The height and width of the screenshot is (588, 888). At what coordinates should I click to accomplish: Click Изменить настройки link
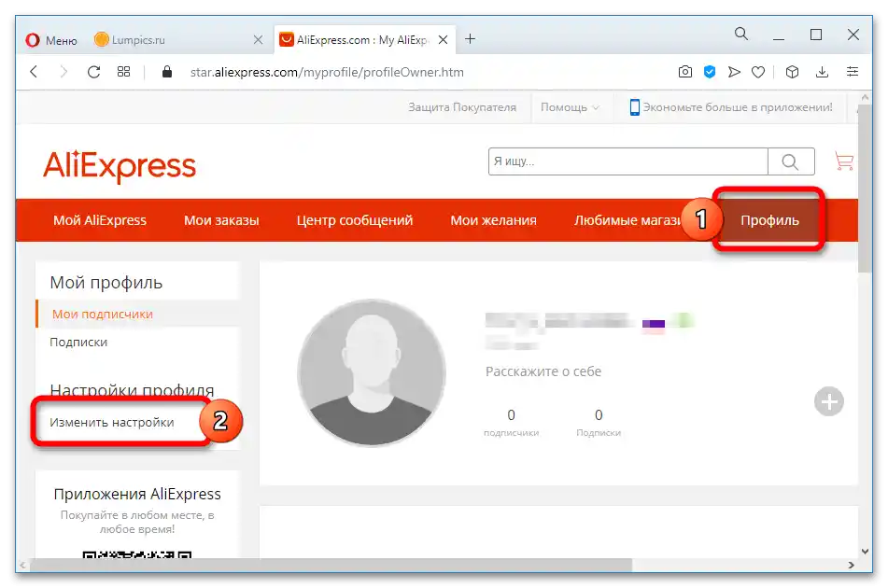click(111, 422)
